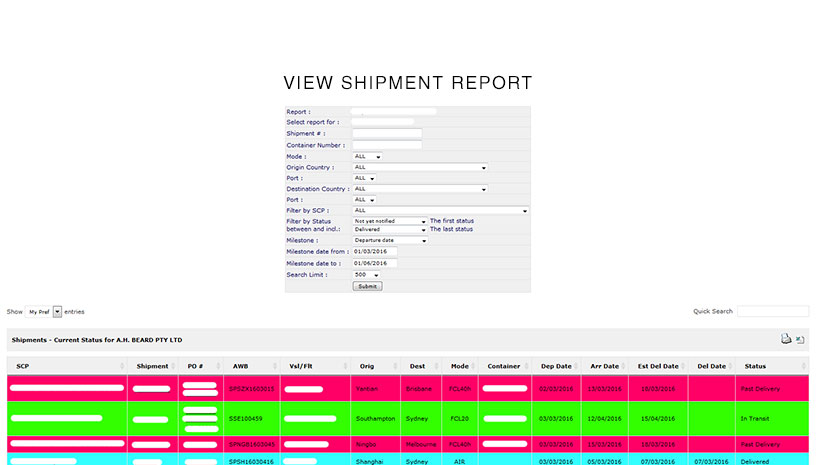Image resolution: width=819 pixels, height=465 pixels.
Task: Select the Milestone date to field
Action: (375, 263)
